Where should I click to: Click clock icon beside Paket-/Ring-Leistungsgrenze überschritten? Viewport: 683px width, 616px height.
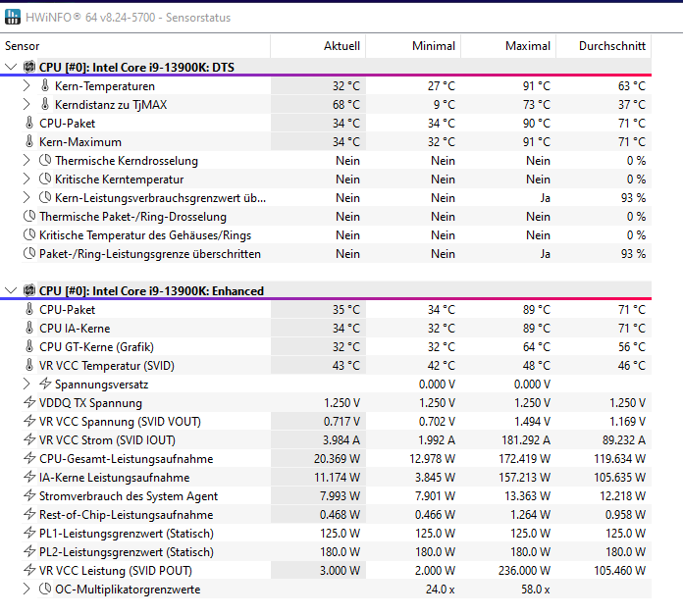point(29,253)
